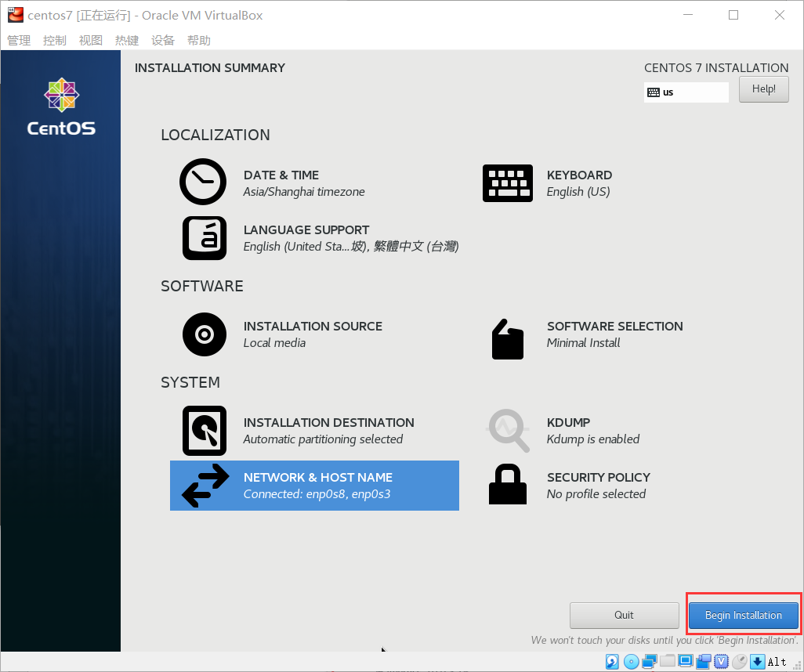Click No profile selected text
This screenshot has width=804, height=672.
596,494
